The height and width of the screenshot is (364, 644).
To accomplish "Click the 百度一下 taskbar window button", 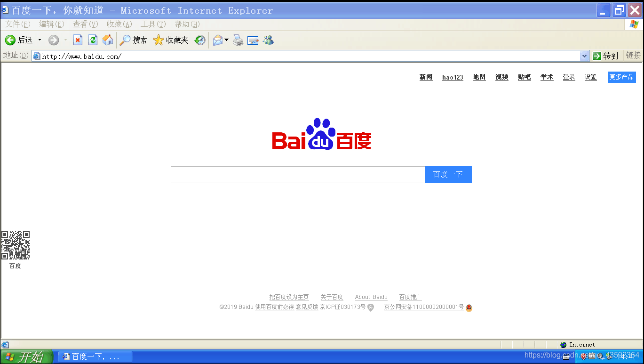I will (95, 357).
